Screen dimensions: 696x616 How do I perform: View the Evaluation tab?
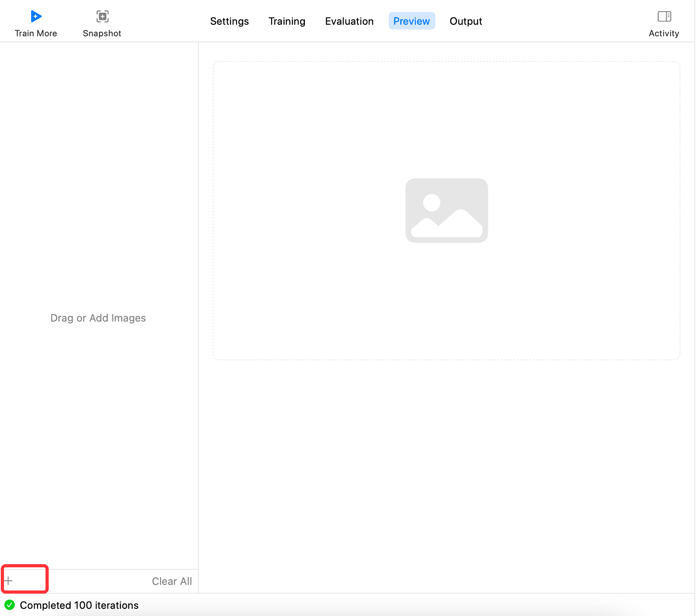(349, 21)
